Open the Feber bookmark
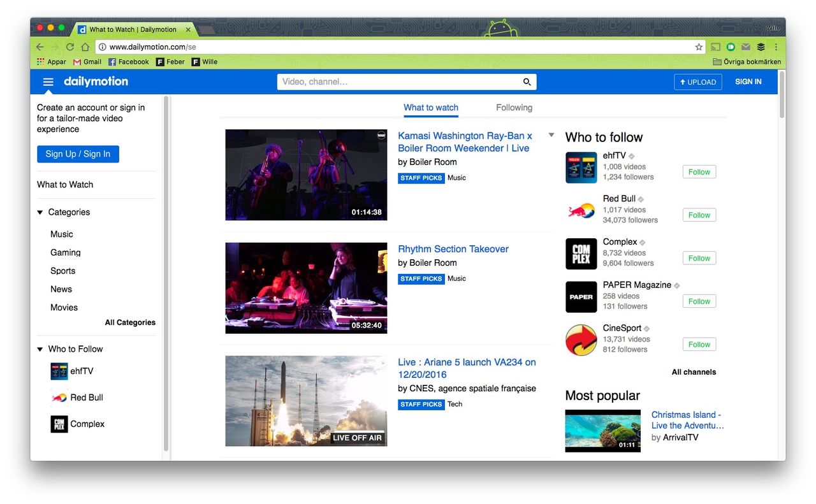The width and height of the screenshot is (816, 504). [x=170, y=62]
